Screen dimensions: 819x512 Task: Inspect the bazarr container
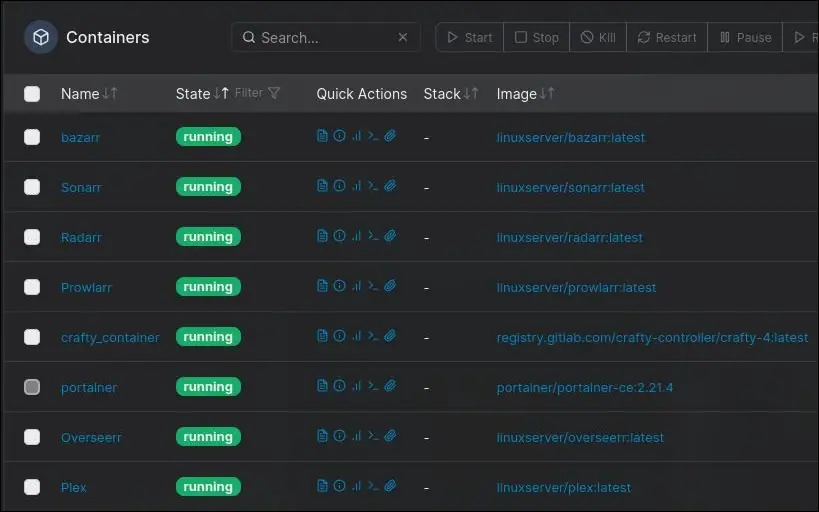340,136
